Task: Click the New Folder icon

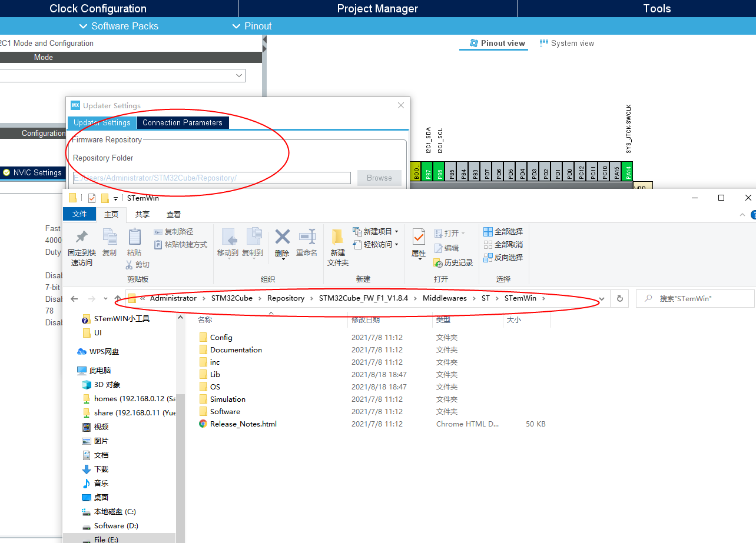Action: click(x=337, y=237)
